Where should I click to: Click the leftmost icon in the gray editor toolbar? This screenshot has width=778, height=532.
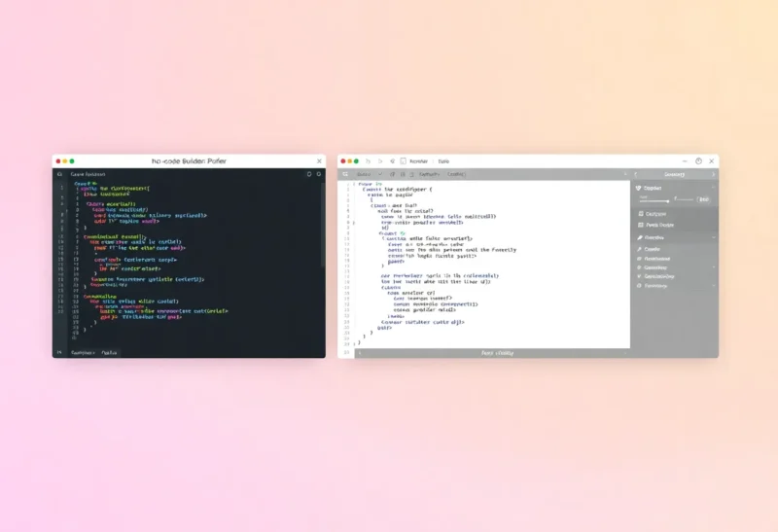[x=345, y=174]
